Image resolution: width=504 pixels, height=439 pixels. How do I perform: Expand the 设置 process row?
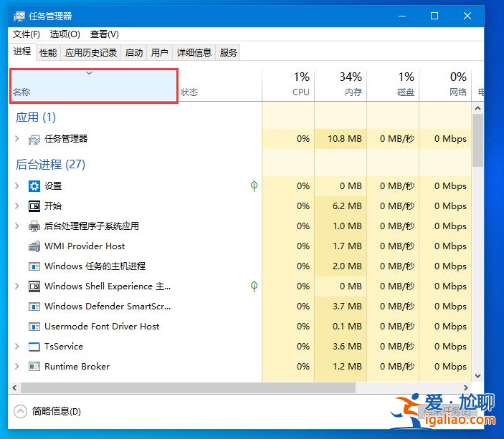pos(17,186)
